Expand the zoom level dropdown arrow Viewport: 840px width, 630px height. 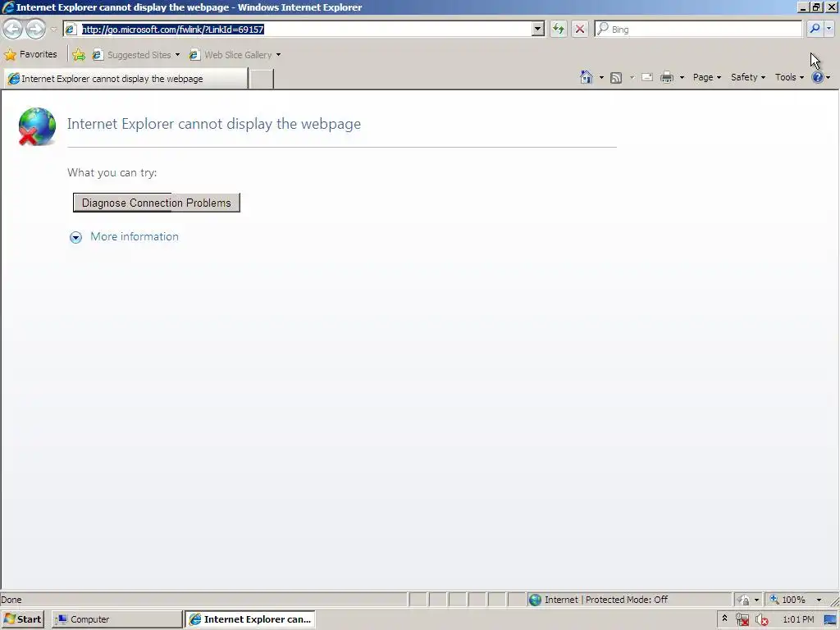click(x=819, y=600)
